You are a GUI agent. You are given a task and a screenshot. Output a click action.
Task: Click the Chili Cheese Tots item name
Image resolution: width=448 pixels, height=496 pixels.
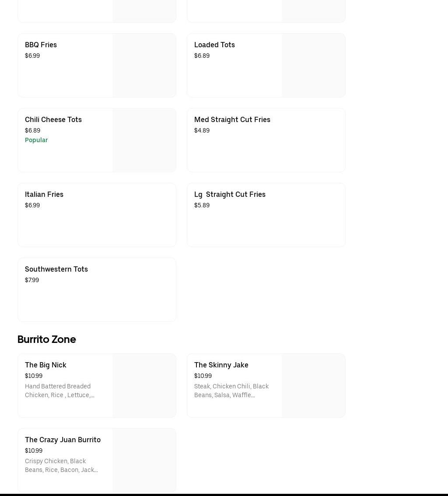(x=53, y=119)
